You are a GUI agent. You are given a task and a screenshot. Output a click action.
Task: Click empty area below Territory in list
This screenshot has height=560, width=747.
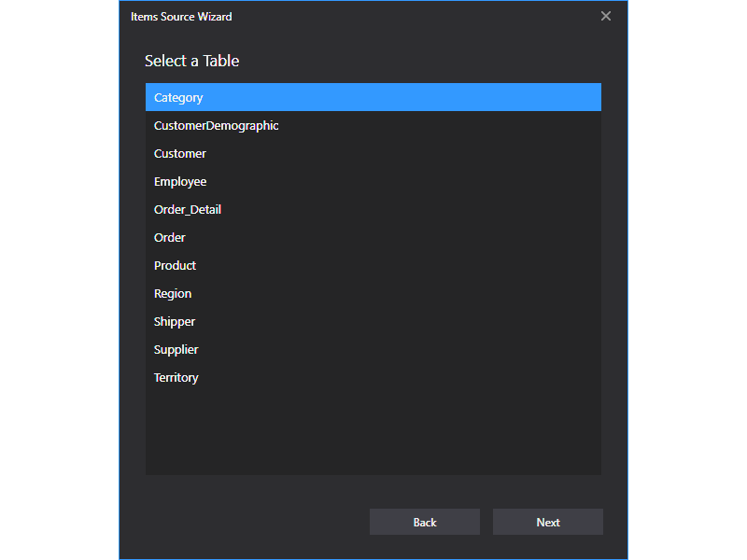[x=373, y=429]
